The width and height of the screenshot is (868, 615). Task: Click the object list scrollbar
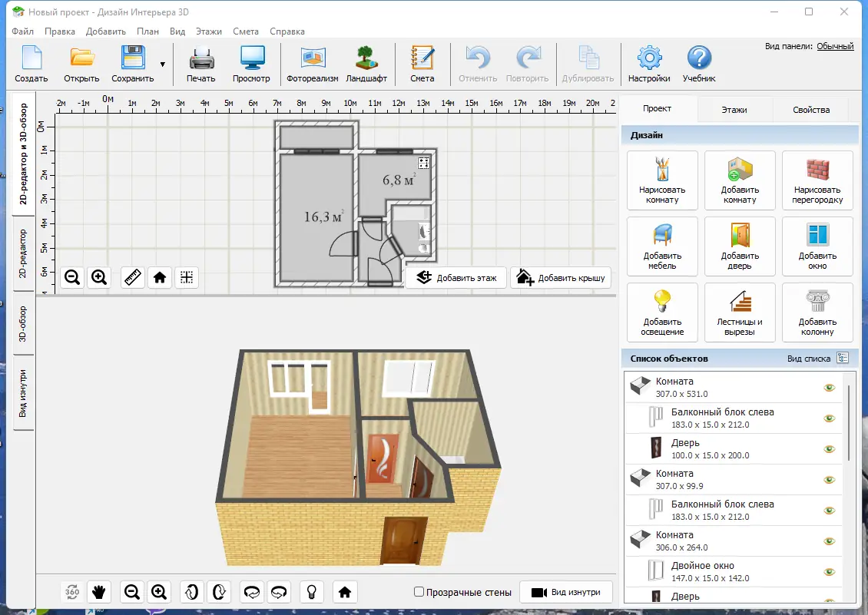click(849, 424)
